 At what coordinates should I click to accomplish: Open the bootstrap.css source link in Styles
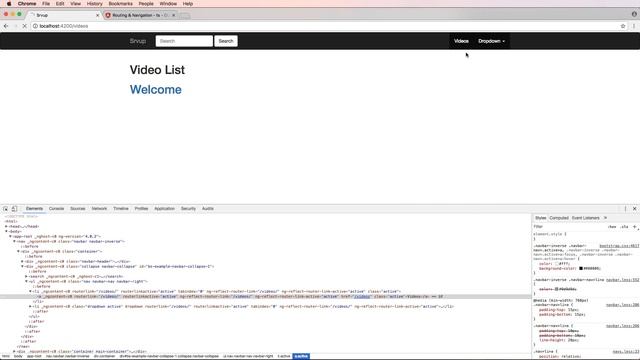click(619, 246)
